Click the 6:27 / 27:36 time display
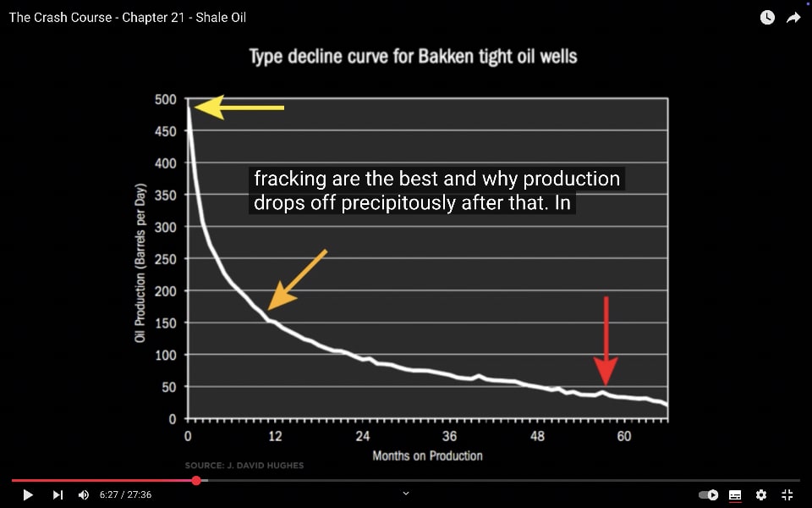 (x=125, y=495)
